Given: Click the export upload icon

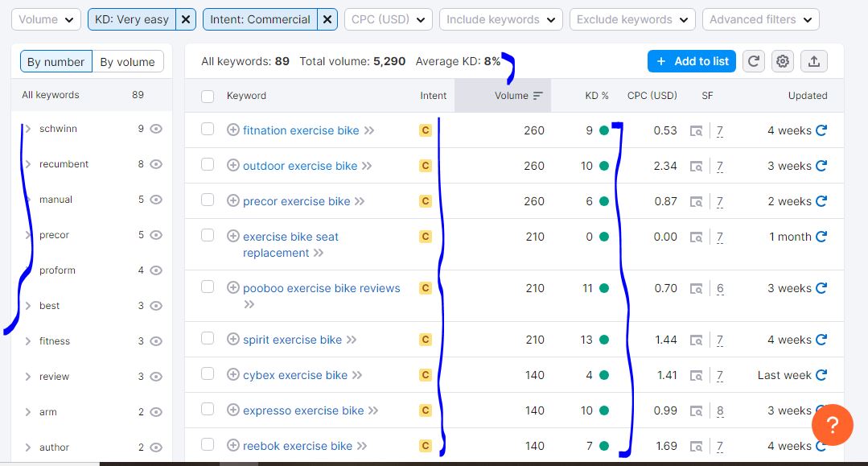Looking at the screenshot, I should coord(814,61).
